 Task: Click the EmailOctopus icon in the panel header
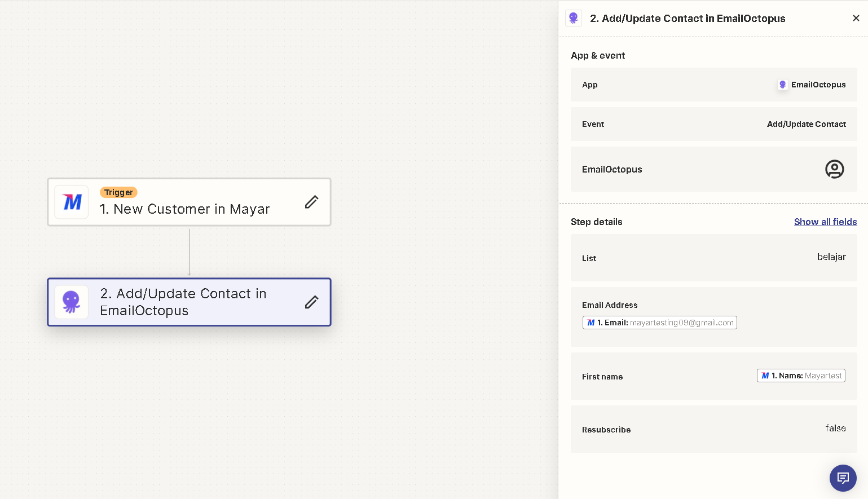pos(574,18)
